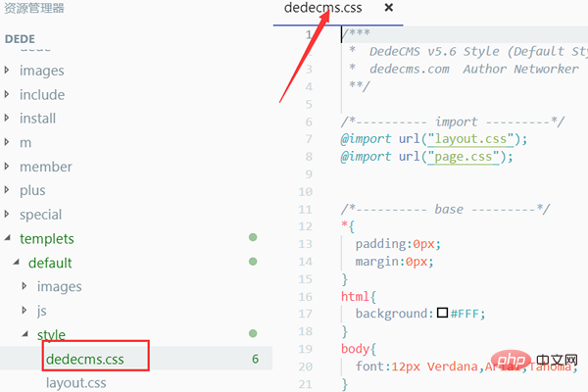Collapse the templets folder arrow
Viewport: 588px width, 392px height.
coord(8,238)
